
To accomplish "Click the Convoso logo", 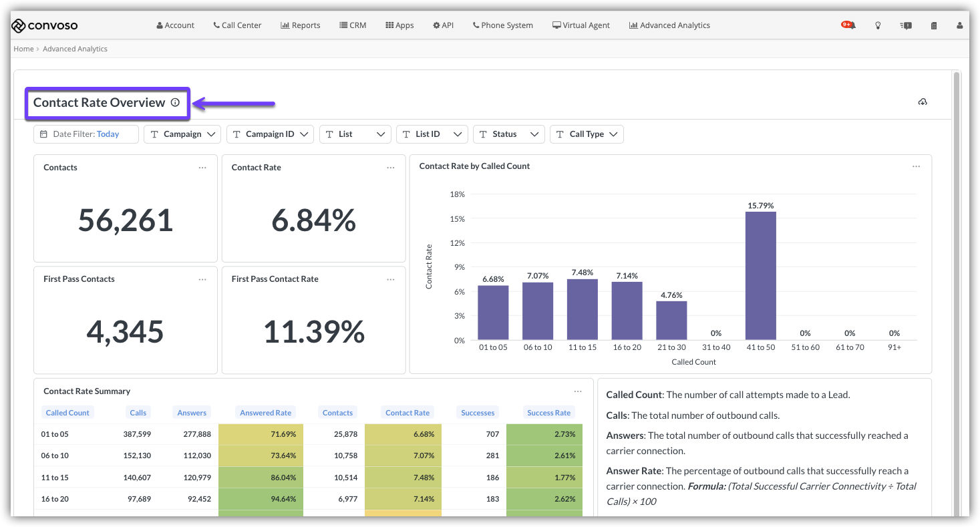I will point(45,25).
